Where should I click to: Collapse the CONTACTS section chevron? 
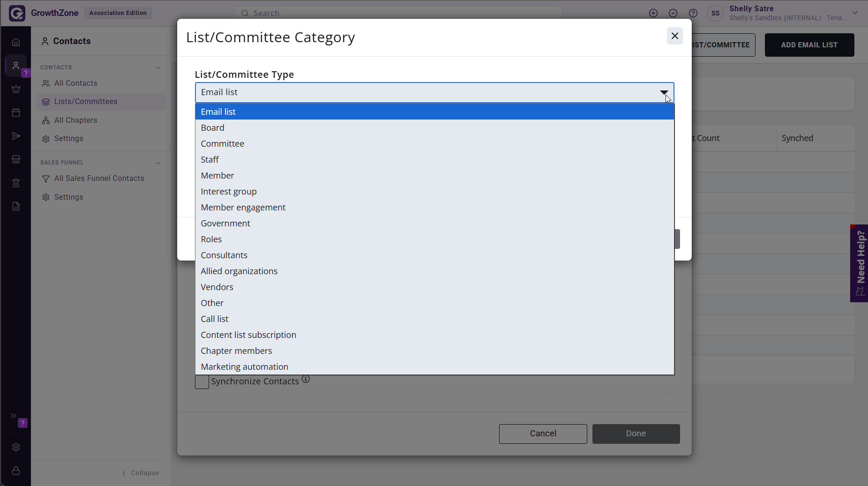(x=158, y=67)
